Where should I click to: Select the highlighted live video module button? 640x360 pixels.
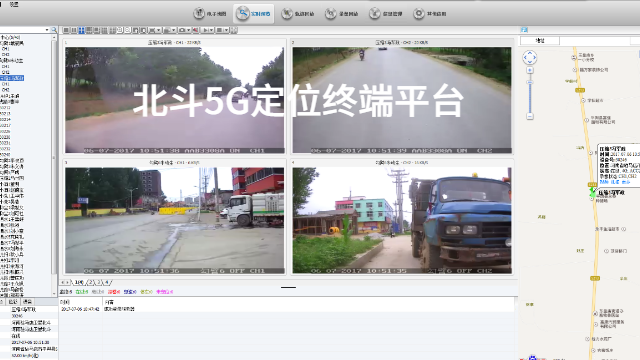pos(254,13)
